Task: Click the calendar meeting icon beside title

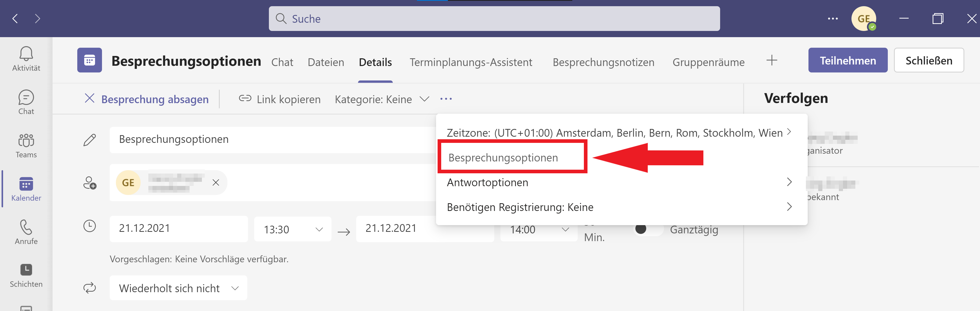Action: click(x=89, y=60)
